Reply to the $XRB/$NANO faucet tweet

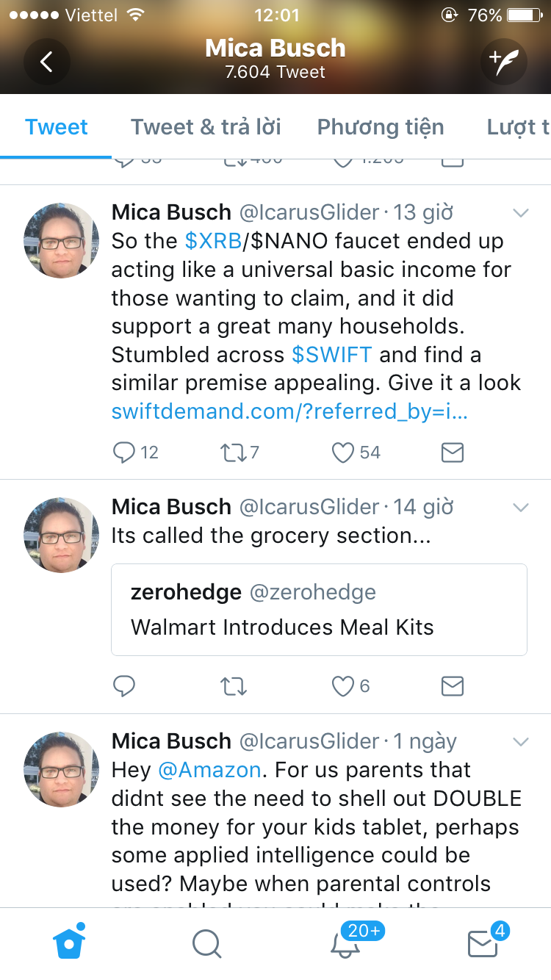[124, 453]
